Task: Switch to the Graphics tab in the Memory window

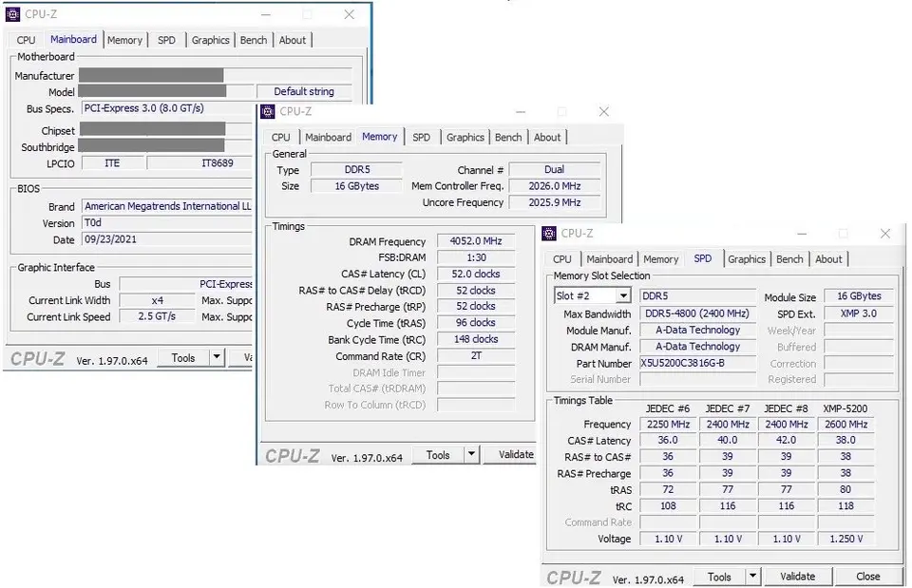Action: point(465,137)
